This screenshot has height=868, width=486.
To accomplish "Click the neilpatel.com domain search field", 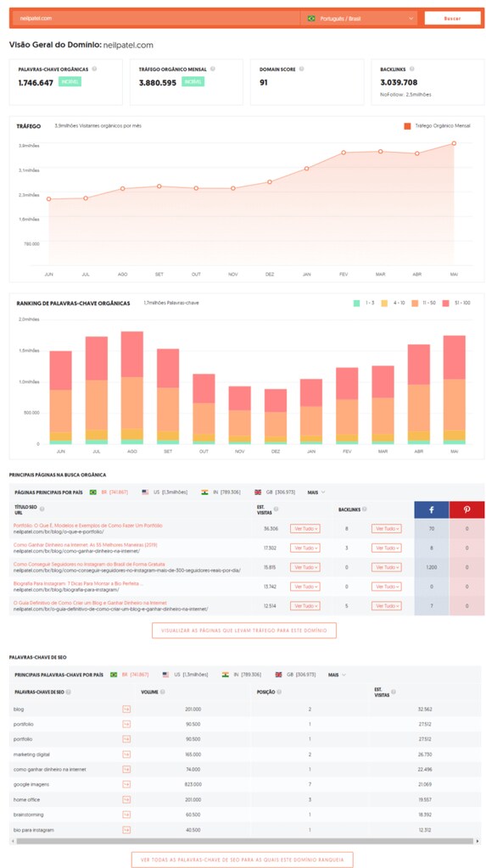I will (x=156, y=19).
